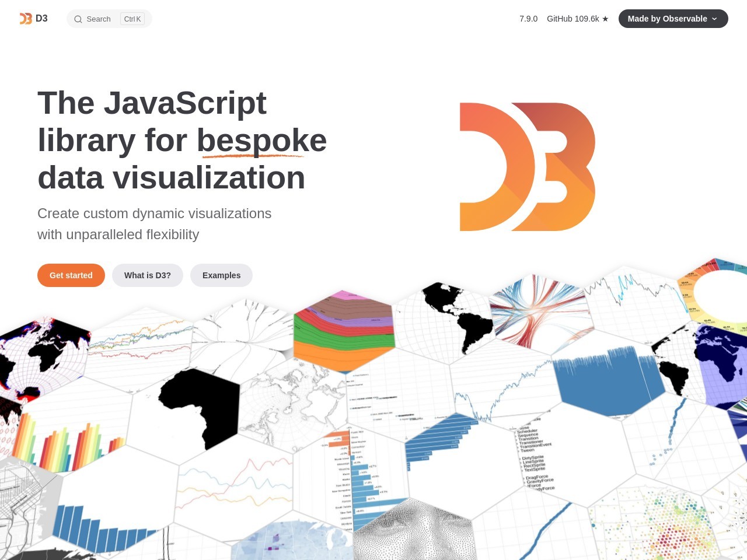The height and width of the screenshot is (560, 747).
Task: Open the search field
Action: [109, 19]
